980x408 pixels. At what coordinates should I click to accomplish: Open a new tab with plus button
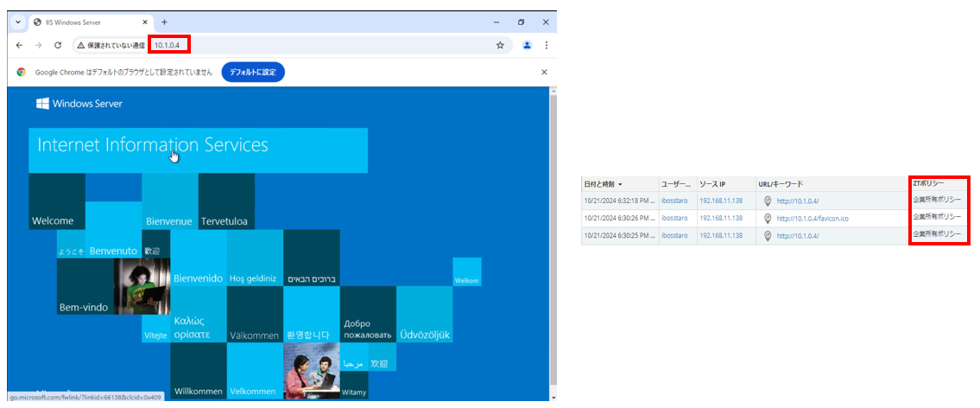[164, 22]
